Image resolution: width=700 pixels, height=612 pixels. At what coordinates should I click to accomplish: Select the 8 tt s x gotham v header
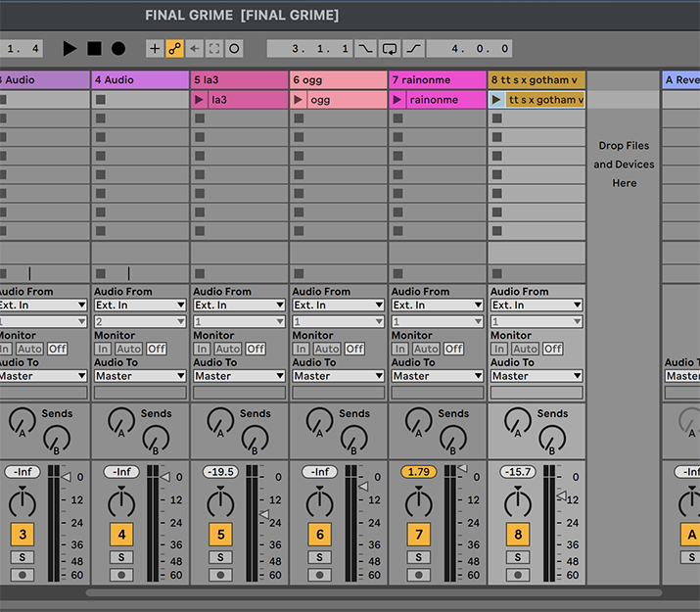[x=537, y=80]
